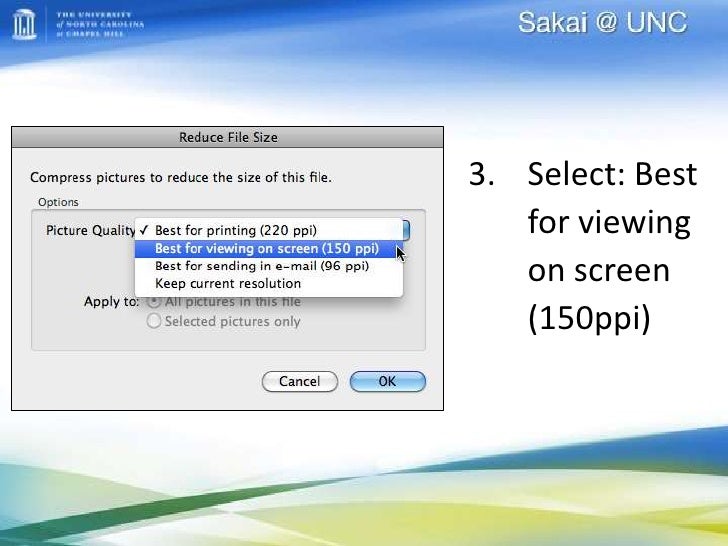Screen dimensions: 728x546
Task: Click the Reduce File Size title bar
Action: 228,137
